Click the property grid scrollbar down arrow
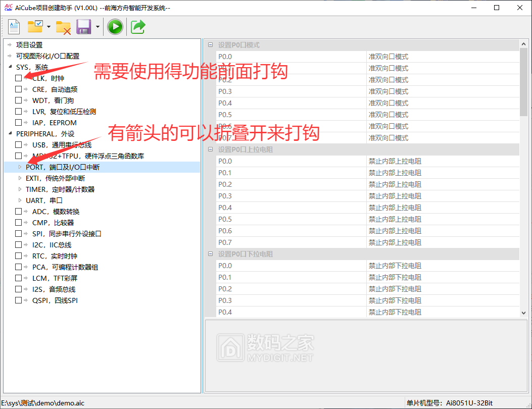 (523, 313)
